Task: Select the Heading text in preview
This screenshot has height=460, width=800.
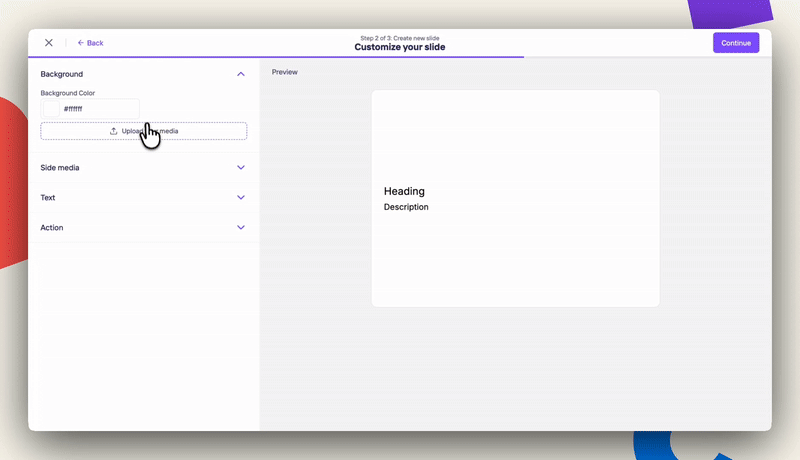Action: pos(404,191)
